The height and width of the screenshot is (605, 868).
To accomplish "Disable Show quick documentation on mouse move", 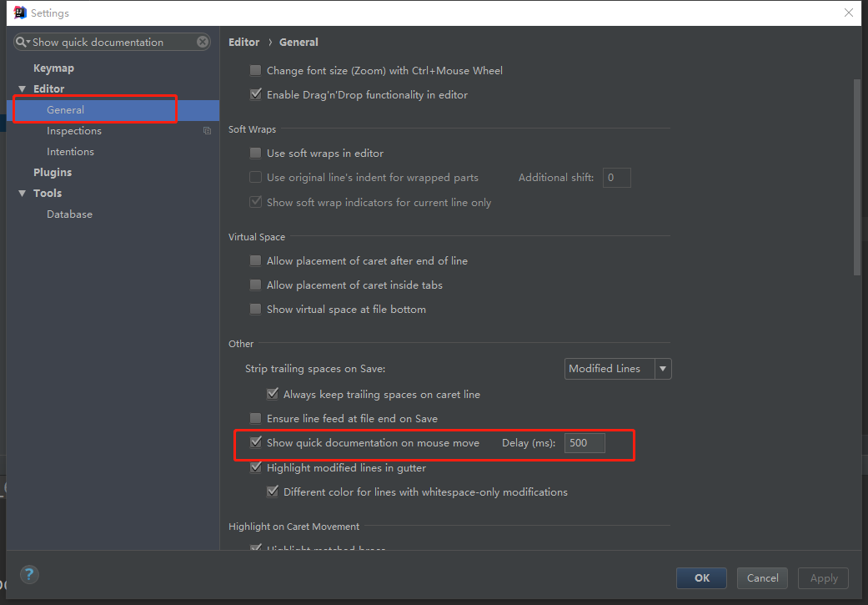I will [x=256, y=443].
